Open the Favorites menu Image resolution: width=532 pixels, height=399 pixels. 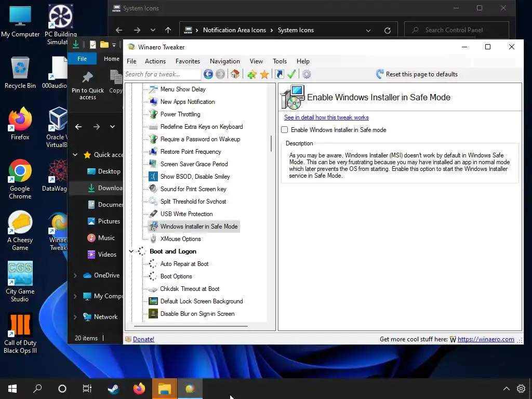click(188, 61)
